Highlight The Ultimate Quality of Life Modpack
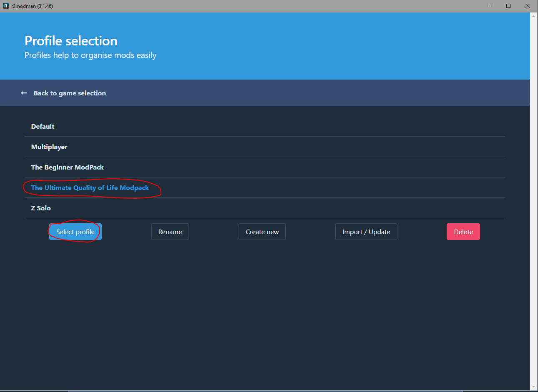This screenshot has width=538, height=392. click(90, 188)
